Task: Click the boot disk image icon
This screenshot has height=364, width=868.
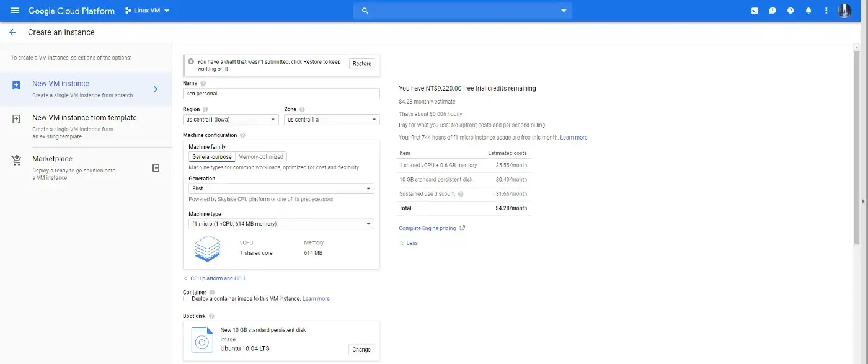Action: click(203, 341)
